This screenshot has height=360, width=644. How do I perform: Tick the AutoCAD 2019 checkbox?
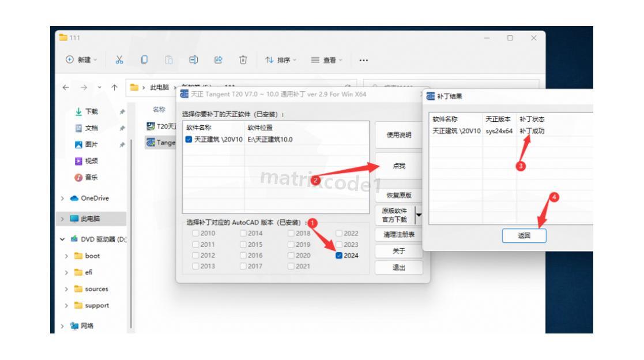tap(291, 245)
